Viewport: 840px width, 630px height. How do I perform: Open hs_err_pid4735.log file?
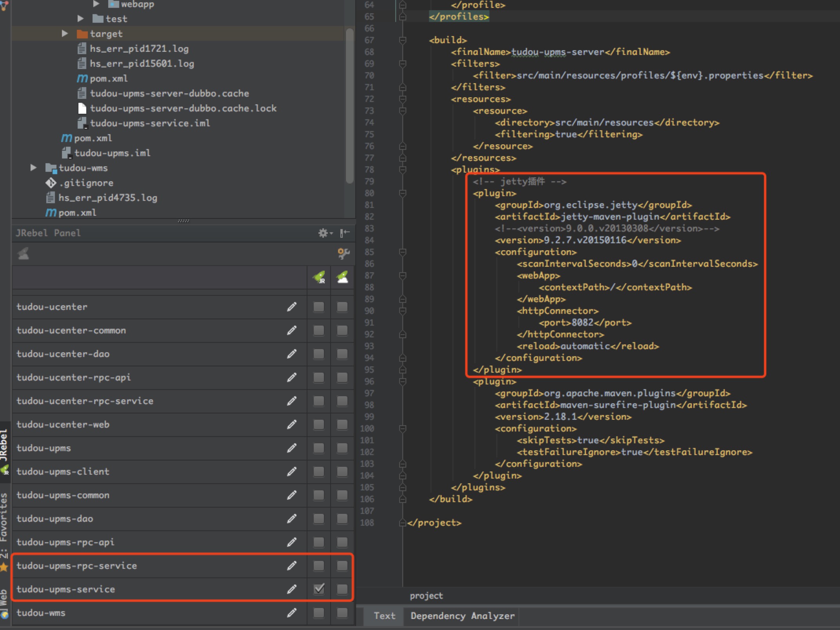click(102, 198)
